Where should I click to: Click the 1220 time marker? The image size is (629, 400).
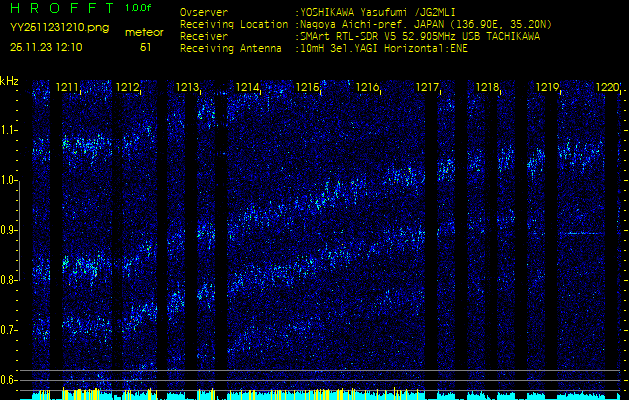pyautogui.click(x=607, y=87)
